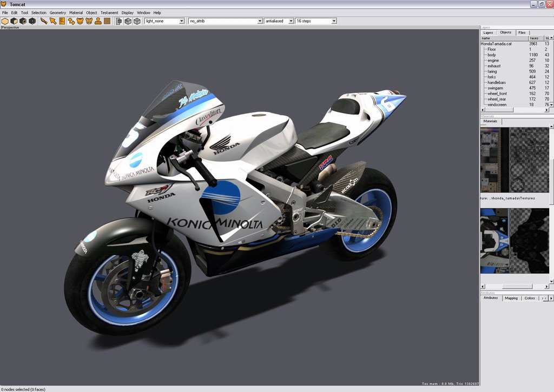Select the wheel_rear object
Viewport: 554px width, 392px height.
[497, 99]
